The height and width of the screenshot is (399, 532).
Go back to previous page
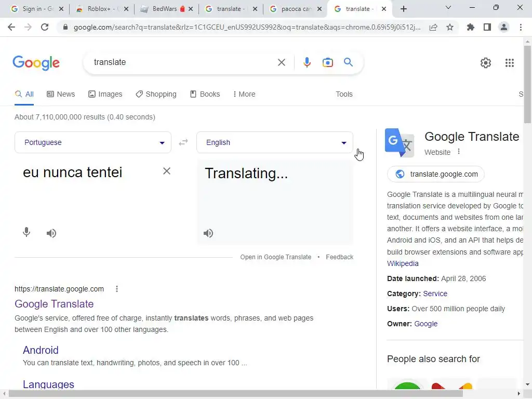11,27
